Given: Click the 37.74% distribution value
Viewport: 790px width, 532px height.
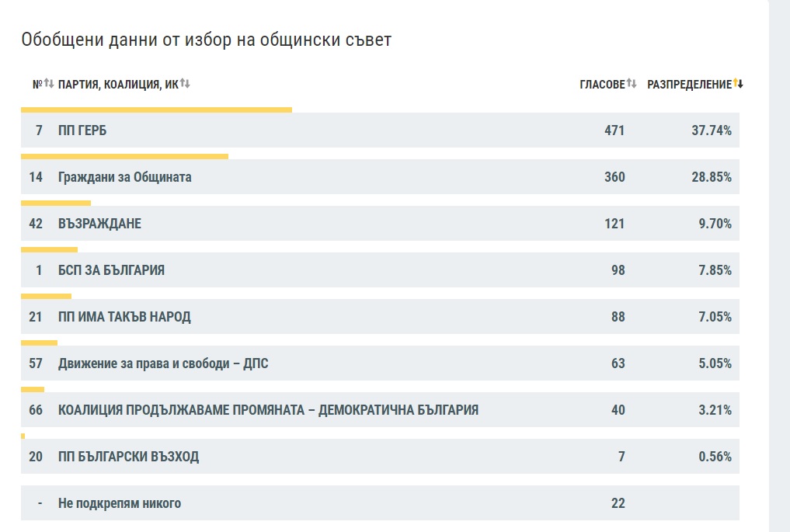Looking at the screenshot, I should click(712, 130).
